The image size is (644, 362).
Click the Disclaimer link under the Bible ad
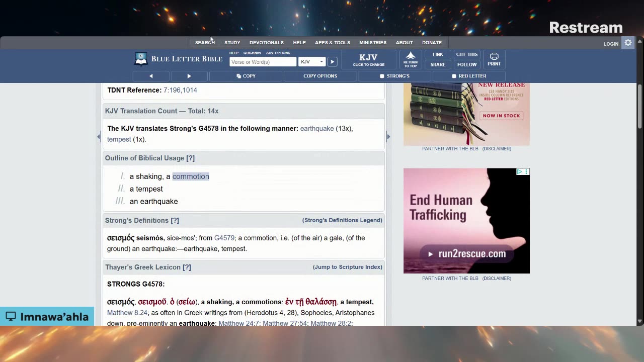tap(497, 149)
